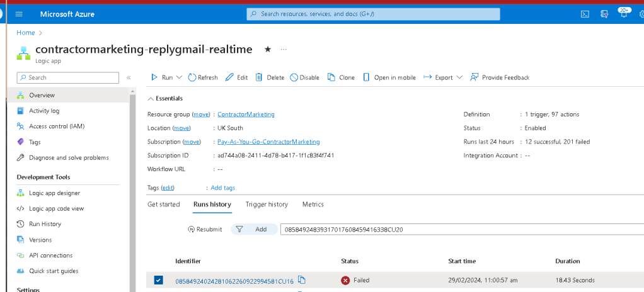Image resolution: width=644 pixels, height=292 pixels.
Task: Click the run identifier filter field
Action: tap(462, 229)
